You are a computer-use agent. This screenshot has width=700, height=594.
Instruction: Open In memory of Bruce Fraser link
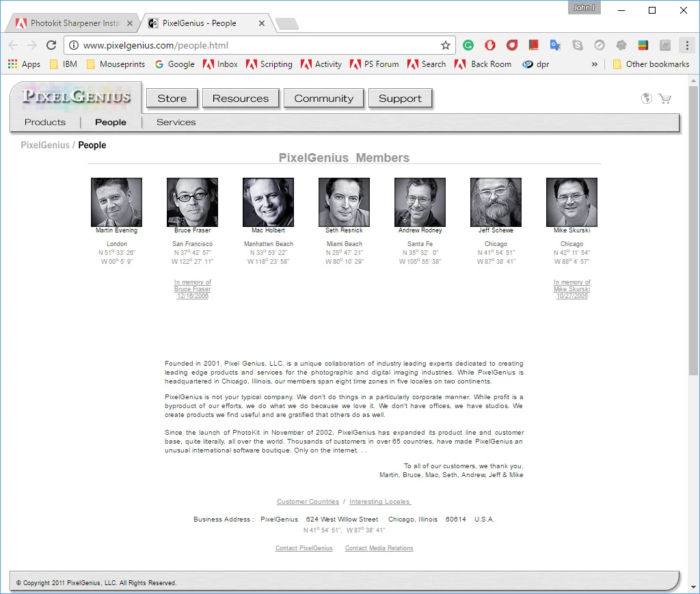click(x=192, y=288)
